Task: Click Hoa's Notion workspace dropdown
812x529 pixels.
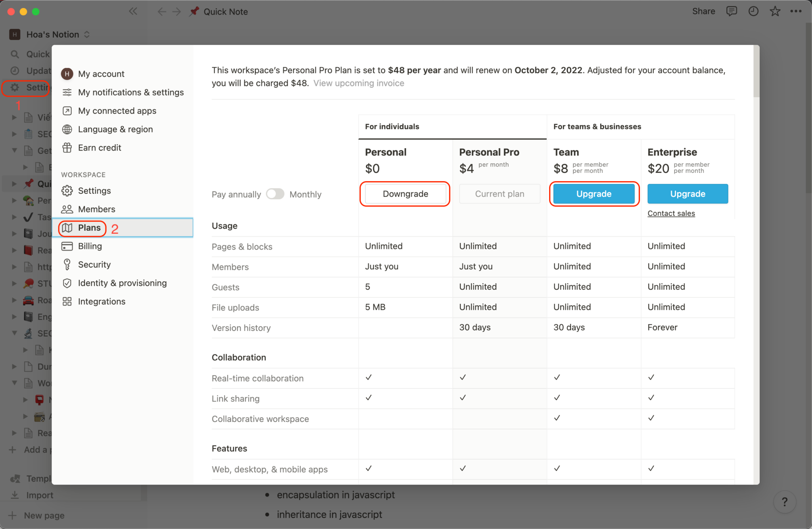Action: point(52,34)
